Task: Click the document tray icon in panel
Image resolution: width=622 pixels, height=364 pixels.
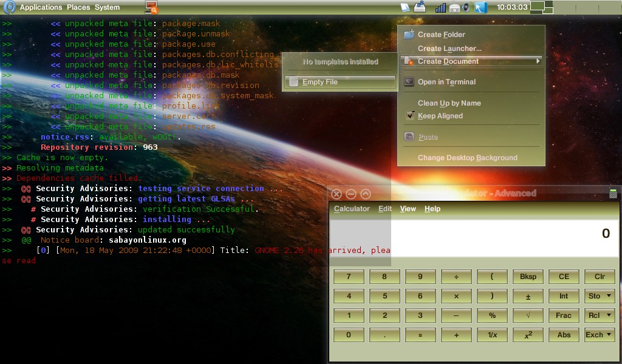Action: tap(405, 7)
